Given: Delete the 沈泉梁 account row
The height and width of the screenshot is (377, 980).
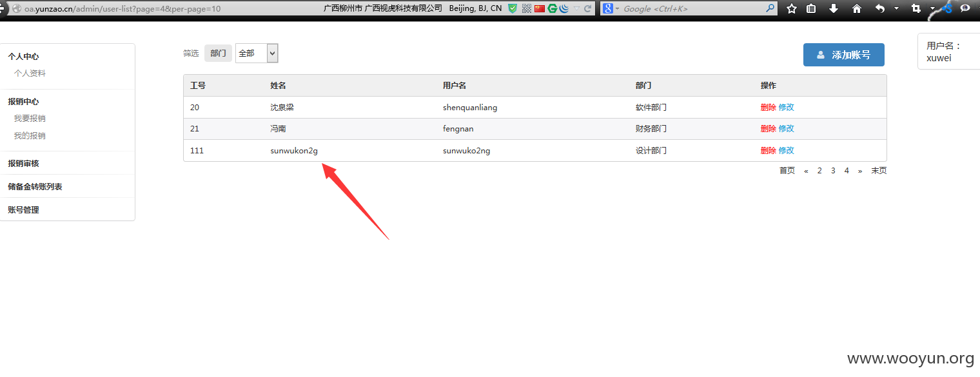Looking at the screenshot, I should tap(768, 108).
